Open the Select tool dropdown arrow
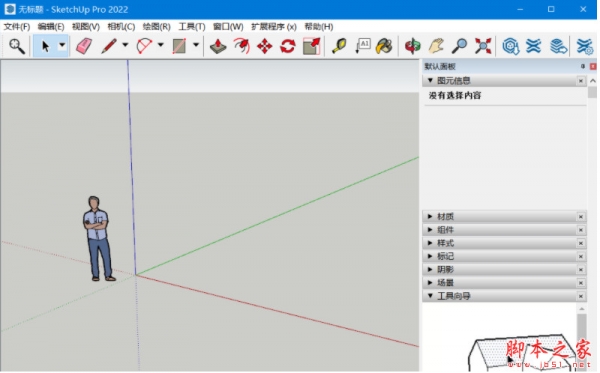The width and height of the screenshot is (600, 373). [x=62, y=45]
